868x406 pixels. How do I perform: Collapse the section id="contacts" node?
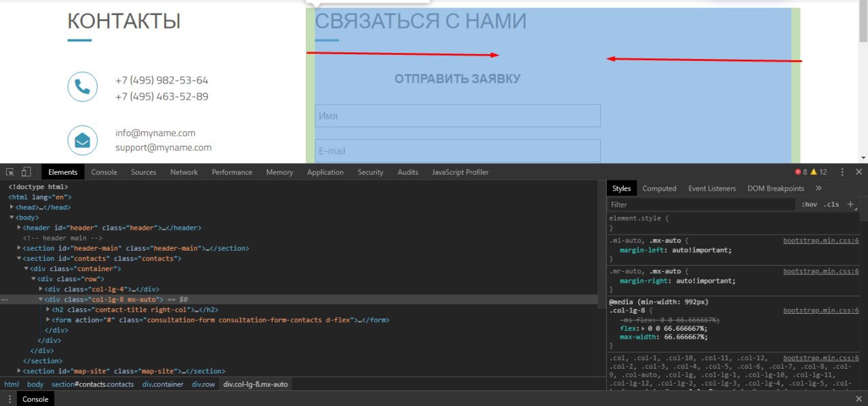pos(19,258)
